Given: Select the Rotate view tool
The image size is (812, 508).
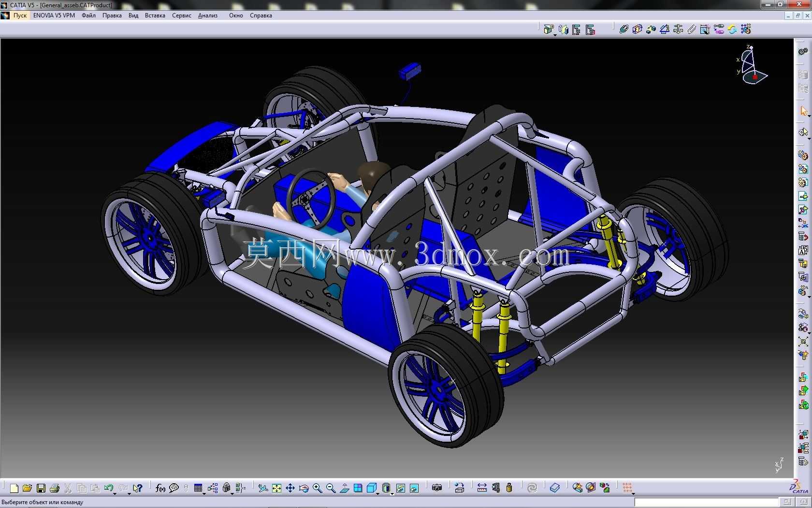Looking at the screenshot, I should pos(304,488).
